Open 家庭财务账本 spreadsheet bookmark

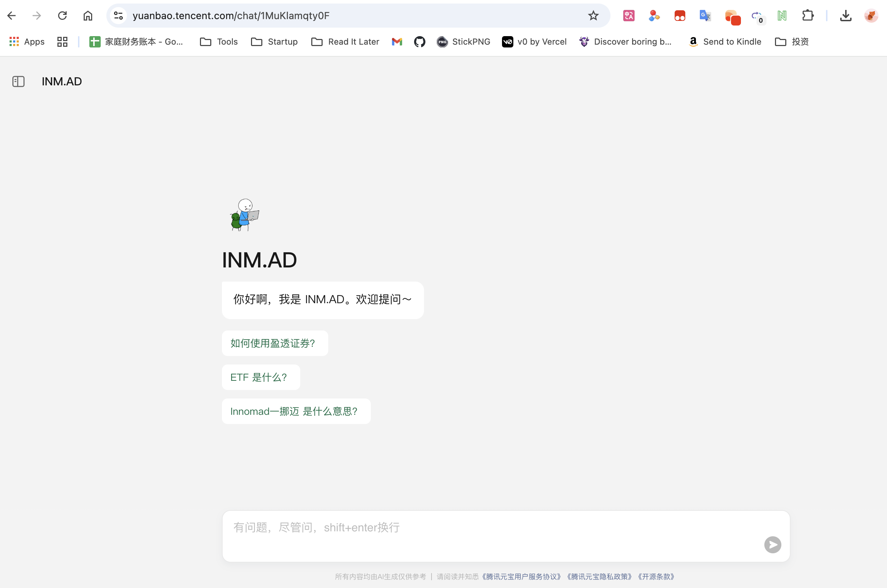click(136, 42)
